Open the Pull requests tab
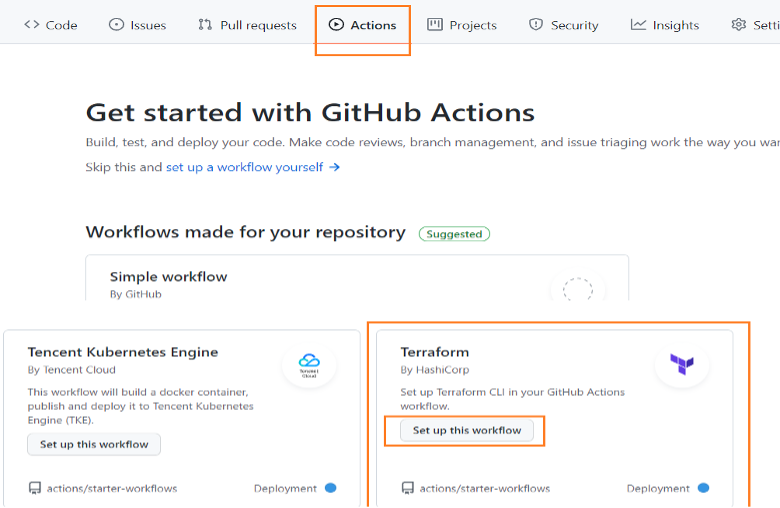Image resolution: width=780 pixels, height=508 pixels. 247,25
